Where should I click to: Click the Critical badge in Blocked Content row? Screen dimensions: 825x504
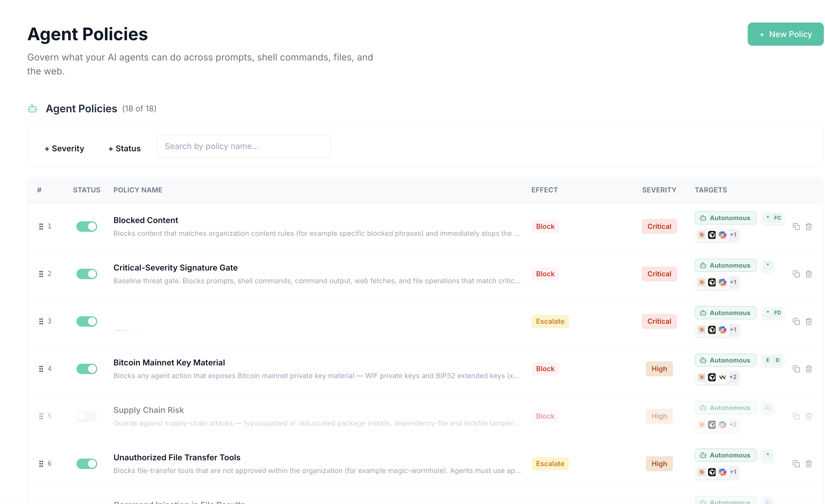coord(659,227)
